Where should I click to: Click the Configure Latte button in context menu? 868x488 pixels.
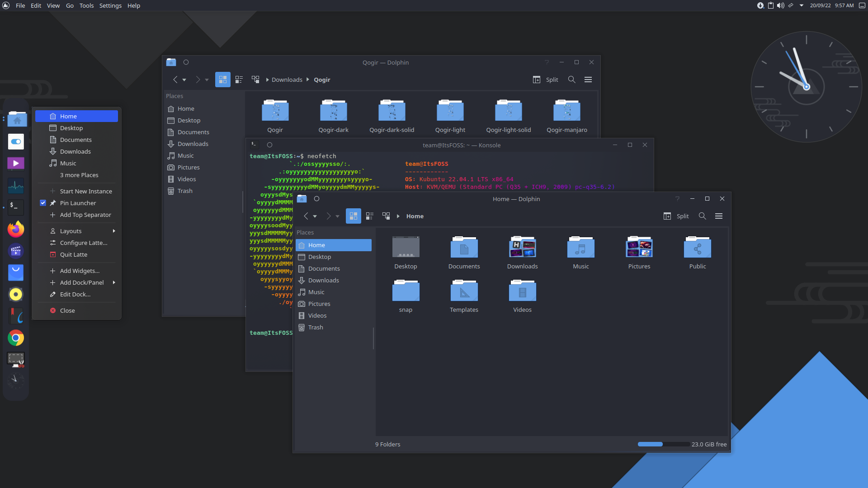pos(83,243)
